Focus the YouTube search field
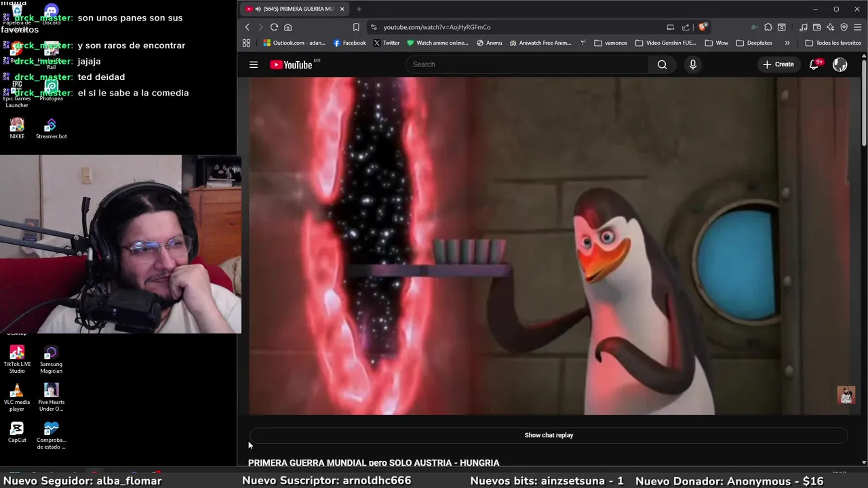 click(527, 64)
